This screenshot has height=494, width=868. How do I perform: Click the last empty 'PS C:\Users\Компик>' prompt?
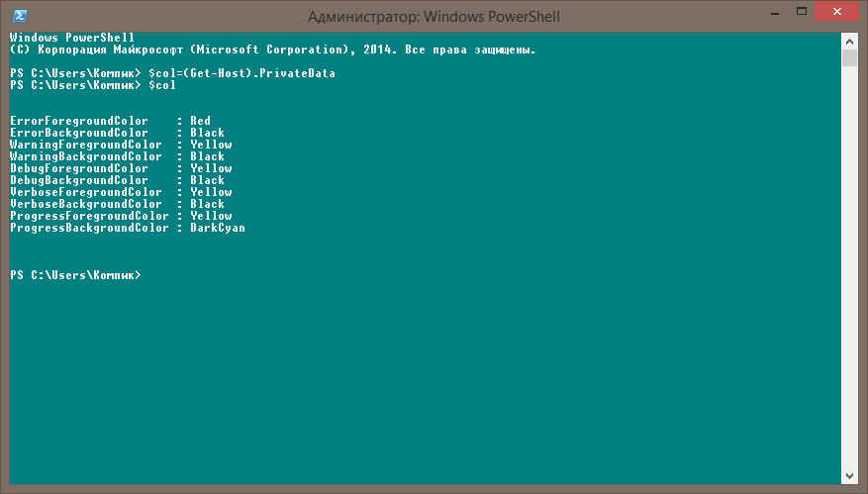76,275
